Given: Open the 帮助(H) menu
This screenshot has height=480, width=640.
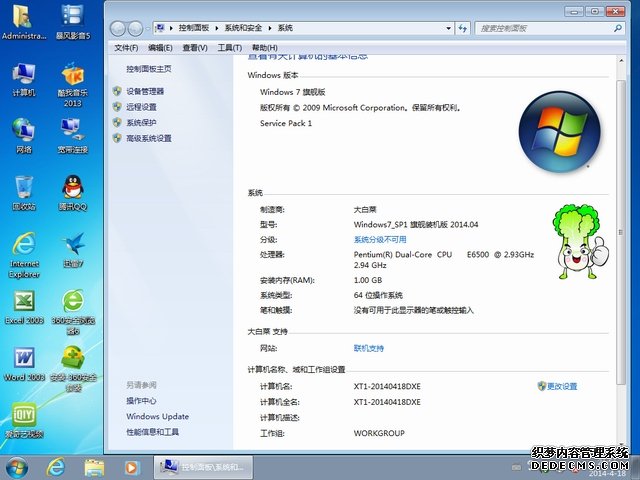Looking at the screenshot, I should [265, 48].
